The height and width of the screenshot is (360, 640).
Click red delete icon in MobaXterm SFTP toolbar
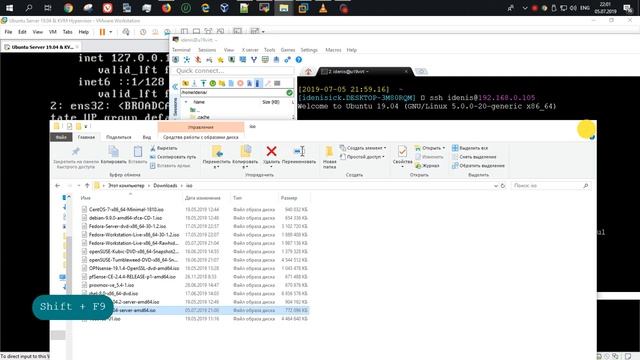click(240, 83)
